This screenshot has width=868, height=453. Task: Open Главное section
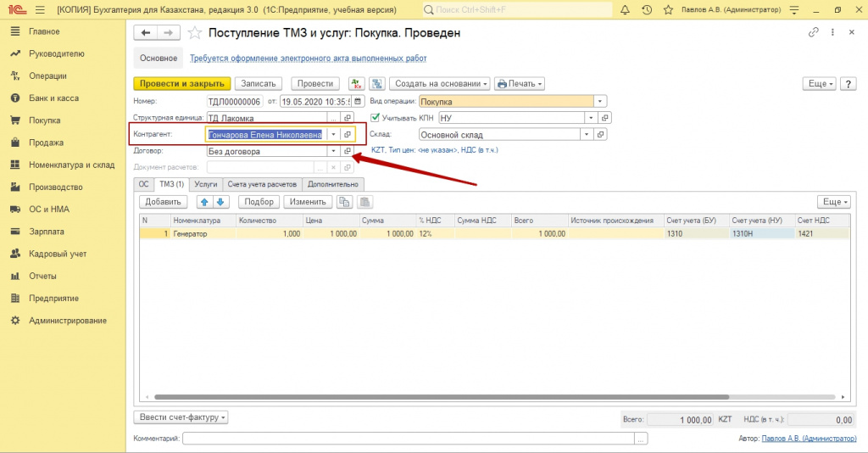click(44, 31)
